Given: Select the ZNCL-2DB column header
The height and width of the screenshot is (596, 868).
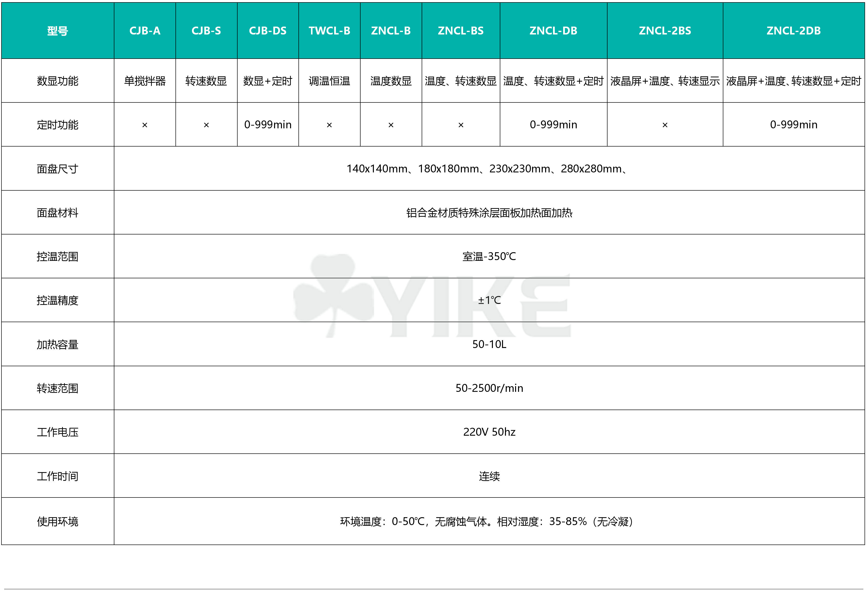Looking at the screenshot, I should pyautogui.click(x=794, y=31).
